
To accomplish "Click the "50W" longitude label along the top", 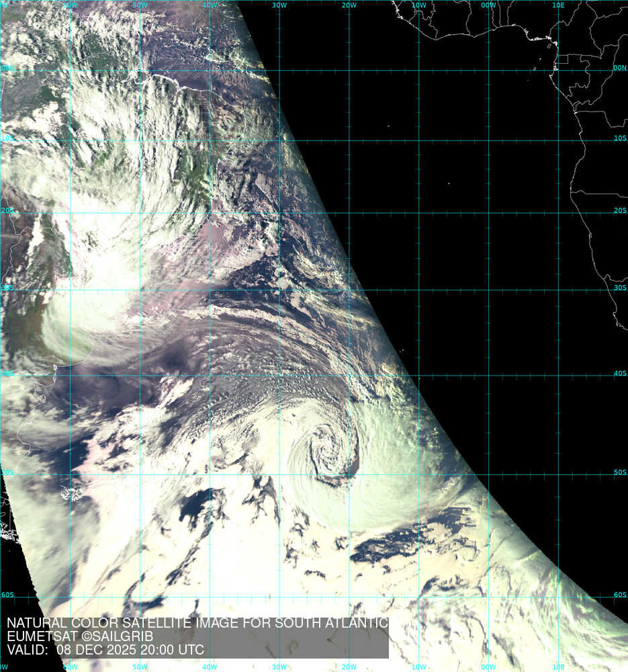I will click(x=140, y=5).
